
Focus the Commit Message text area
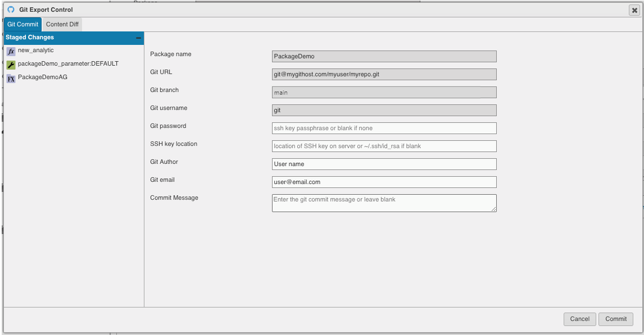(x=384, y=203)
